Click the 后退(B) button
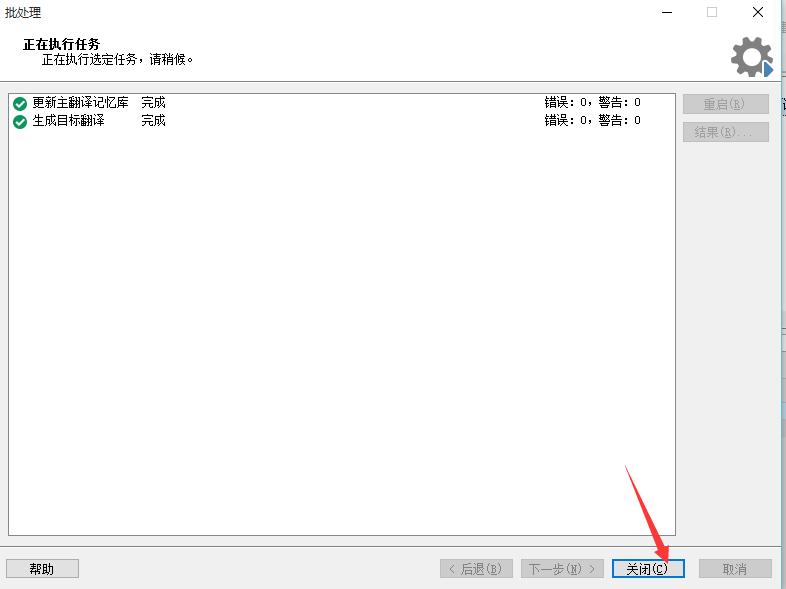 [x=476, y=568]
